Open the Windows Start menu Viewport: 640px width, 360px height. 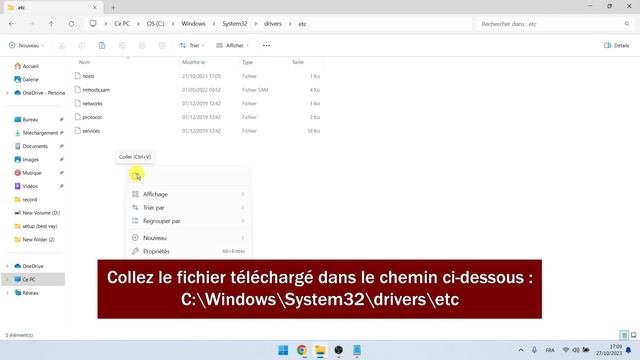click(283, 350)
